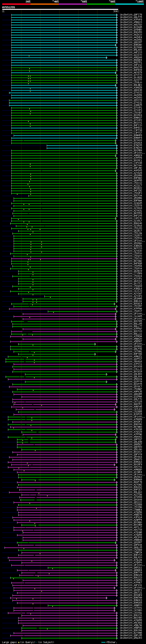Select hit UniRef100_C0PC30
The height and width of the screenshot is (644, 146).
click(x=131, y=218)
